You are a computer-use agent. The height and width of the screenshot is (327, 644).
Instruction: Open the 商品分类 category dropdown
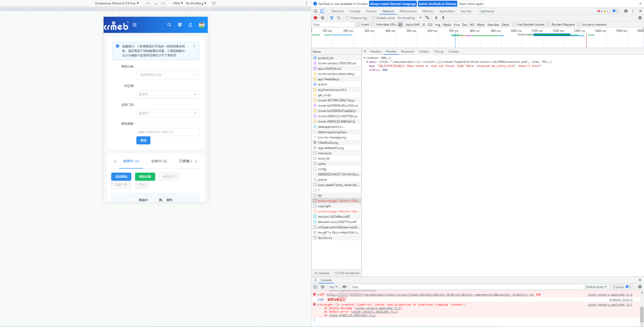coord(167,75)
